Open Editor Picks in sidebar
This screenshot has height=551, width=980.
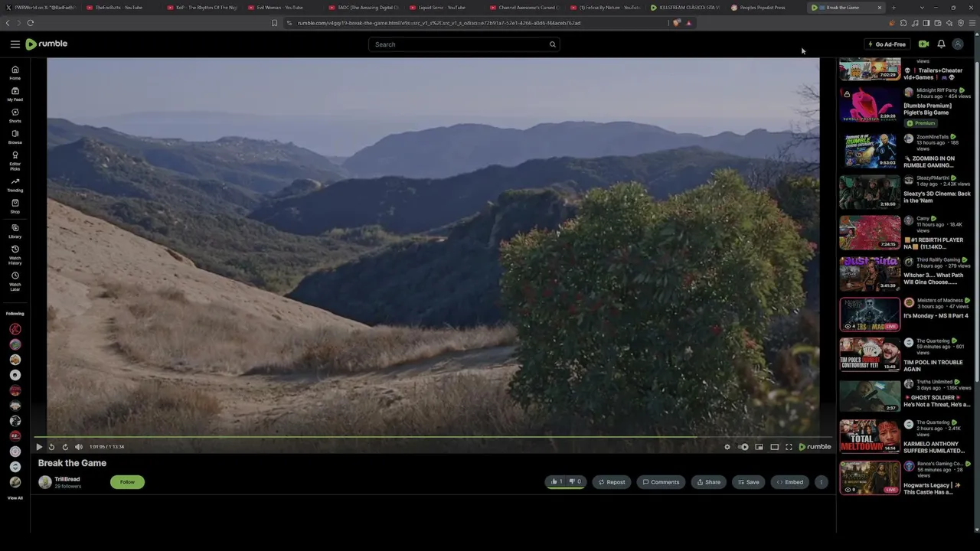[x=15, y=161]
